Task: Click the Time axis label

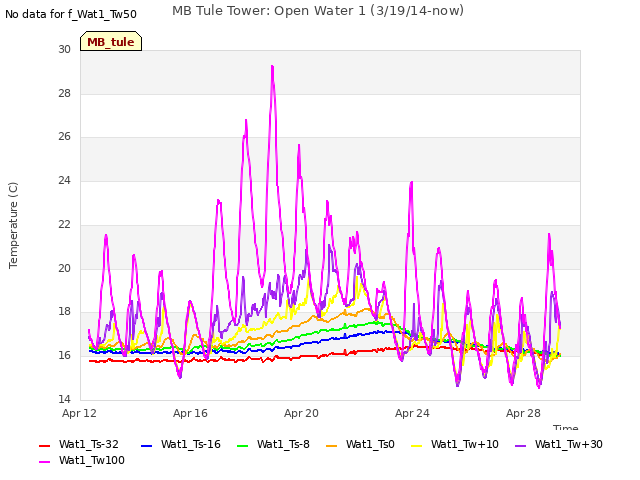Action: coord(566,427)
